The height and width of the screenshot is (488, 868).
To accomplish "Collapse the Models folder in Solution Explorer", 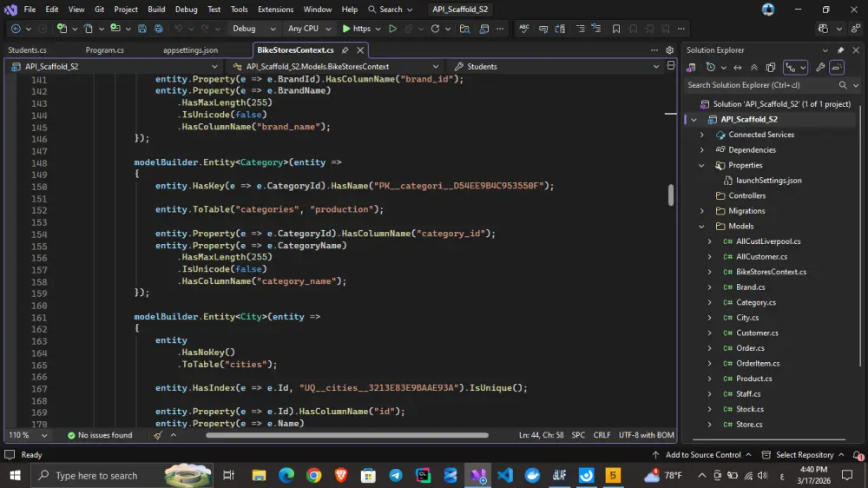I will click(x=701, y=226).
